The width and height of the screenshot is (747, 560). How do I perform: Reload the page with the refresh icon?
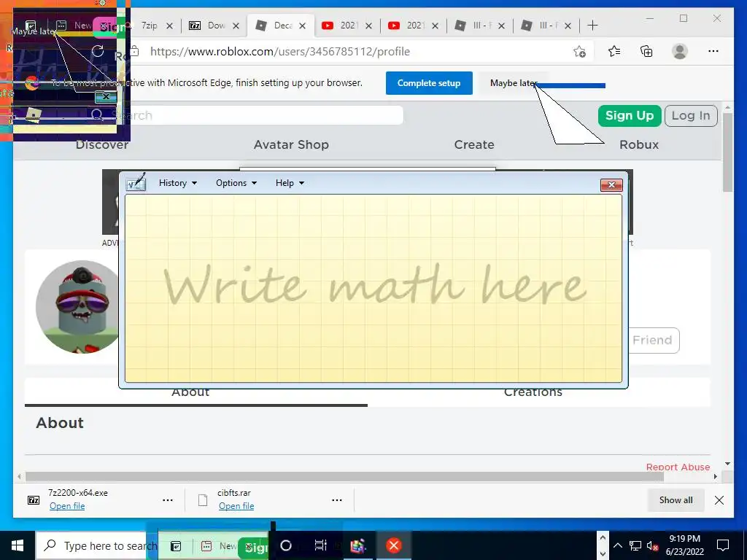[x=98, y=51]
